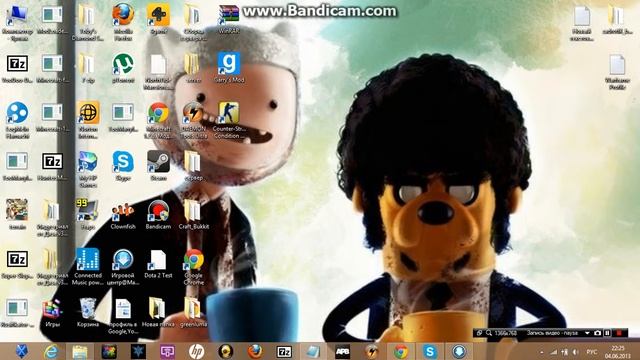Open the Bandicam recording bar dropdown arrow

[587, 333]
